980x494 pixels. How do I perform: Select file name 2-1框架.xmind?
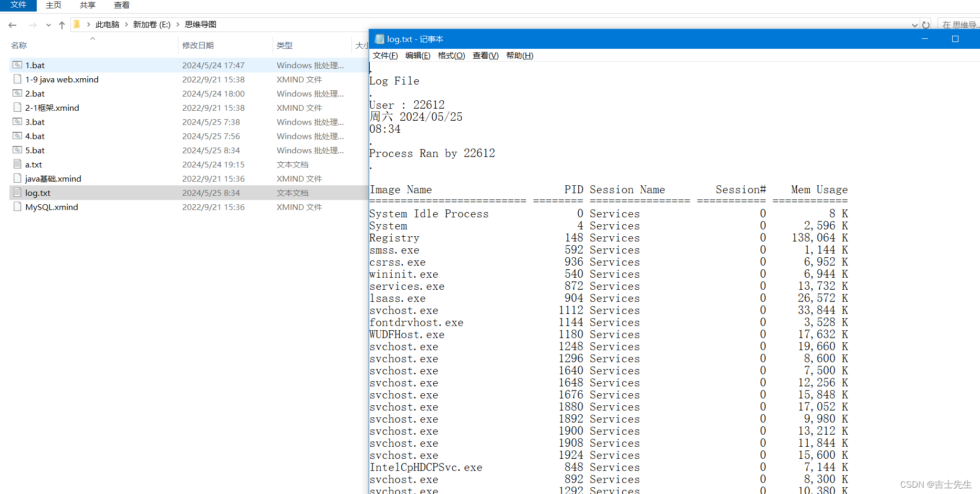[53, 108]
